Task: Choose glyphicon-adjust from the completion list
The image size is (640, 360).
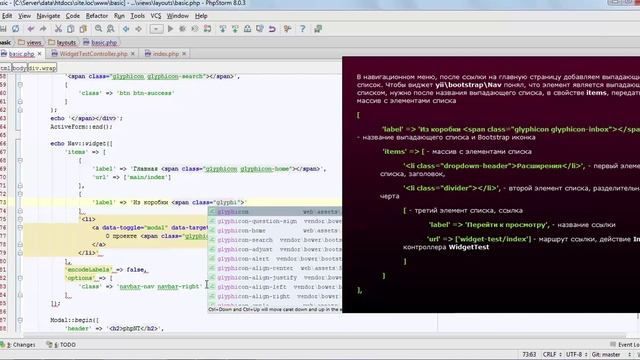Action: (275, 249)
